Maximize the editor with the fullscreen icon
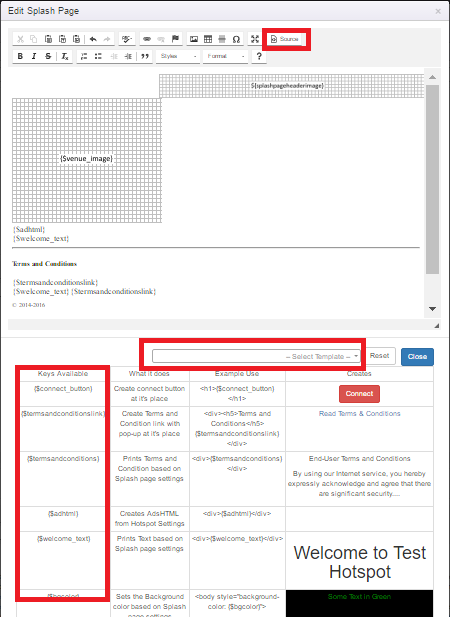Image resolution: width=450 pixels, height=617 pixels. pyautogui.click(x=255, y=39)
